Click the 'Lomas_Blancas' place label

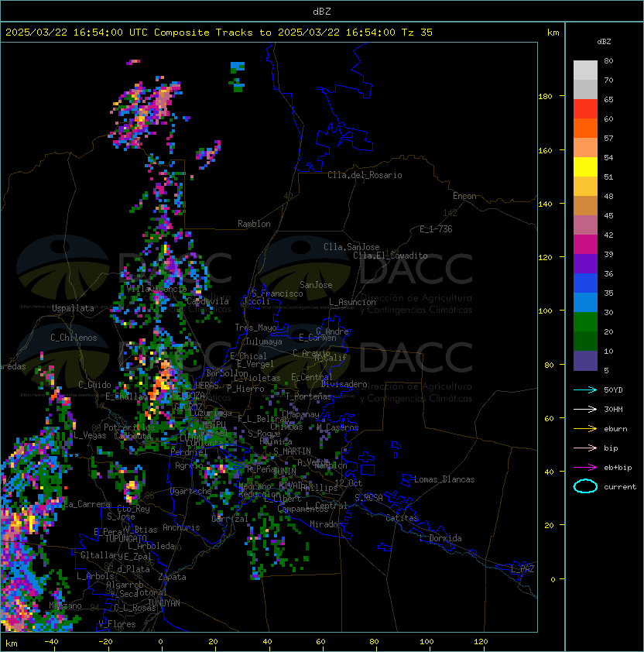click(444, 479)
